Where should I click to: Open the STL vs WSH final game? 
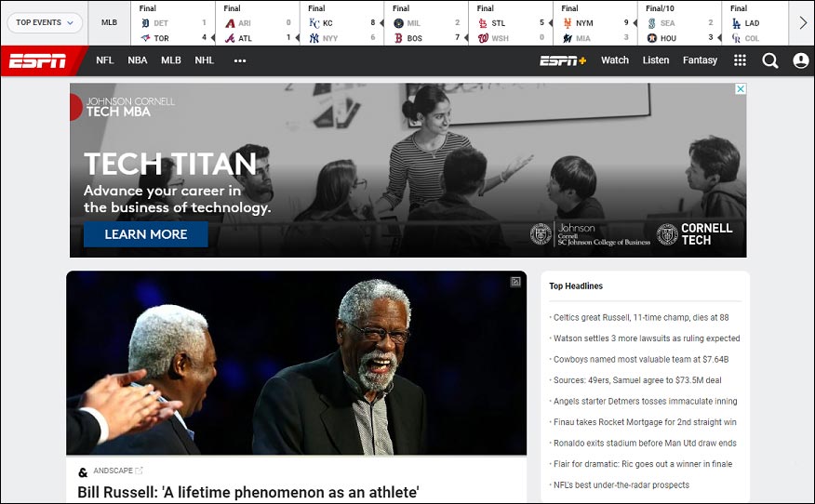pos(511,23)
